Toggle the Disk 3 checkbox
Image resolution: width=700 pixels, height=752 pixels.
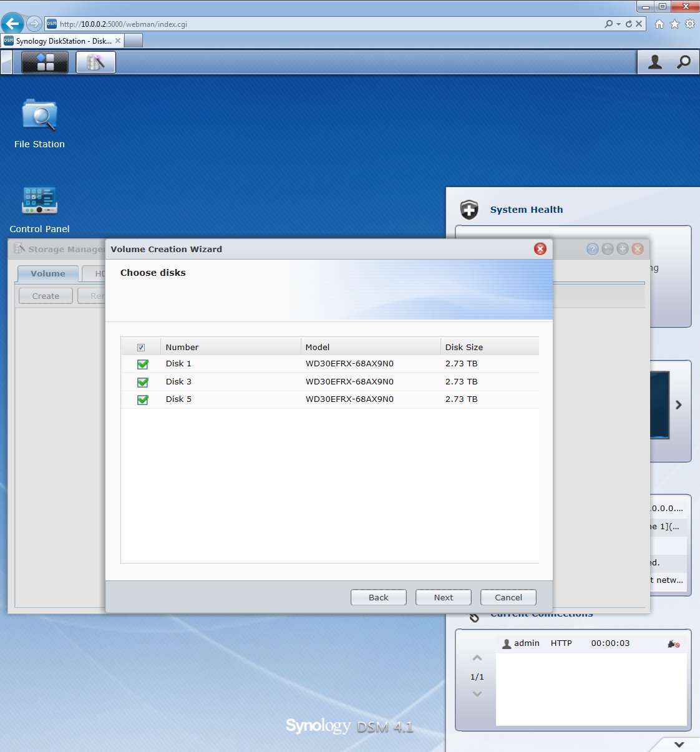[143, 382]
